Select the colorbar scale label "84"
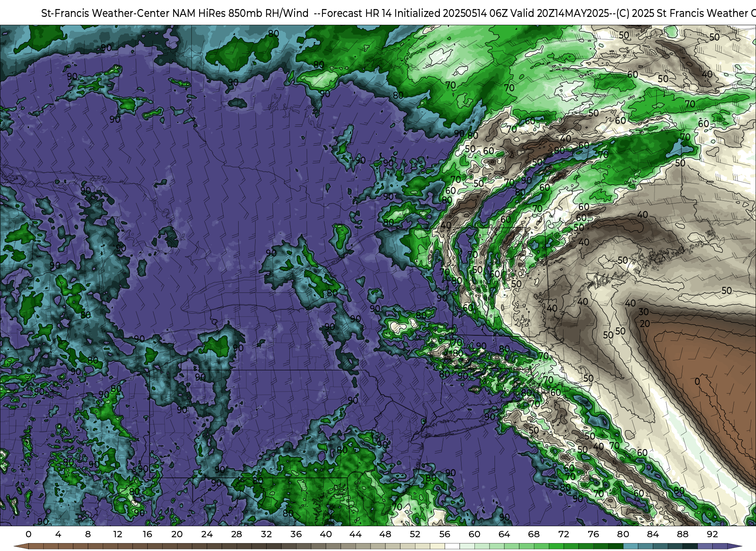Screen dimensions: 756x551 (653, 534)
